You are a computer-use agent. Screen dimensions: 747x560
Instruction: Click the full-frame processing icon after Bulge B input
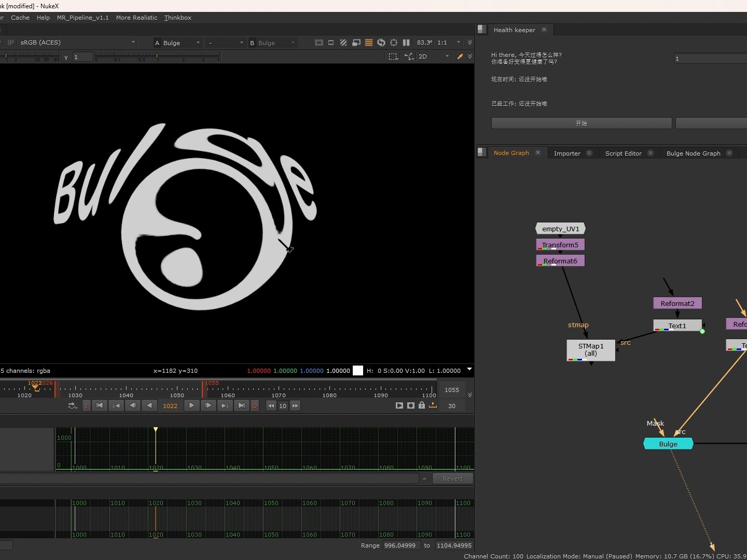pyautogui.click(x=319, y=43)
